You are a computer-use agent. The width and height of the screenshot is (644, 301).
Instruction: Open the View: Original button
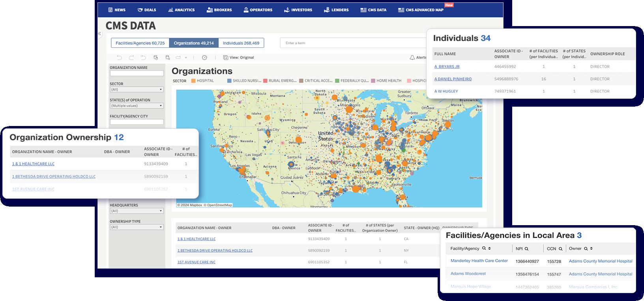pyautogui.click(x=238, y=58)
